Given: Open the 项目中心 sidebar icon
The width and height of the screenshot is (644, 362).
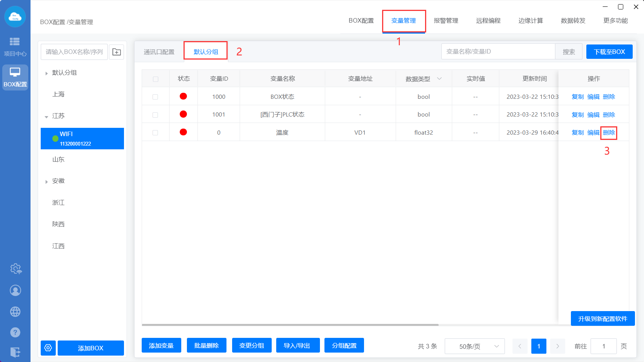Looking at the screenshot, I should tap(15, 46).
